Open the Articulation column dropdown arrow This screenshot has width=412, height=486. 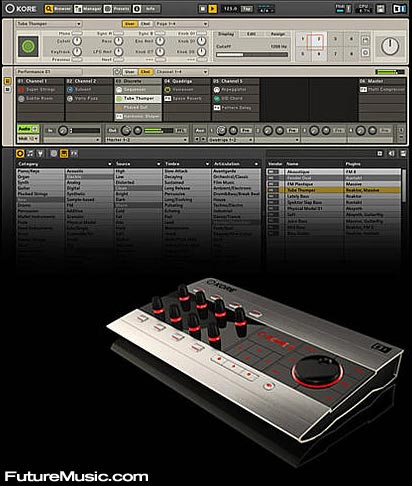256,164
